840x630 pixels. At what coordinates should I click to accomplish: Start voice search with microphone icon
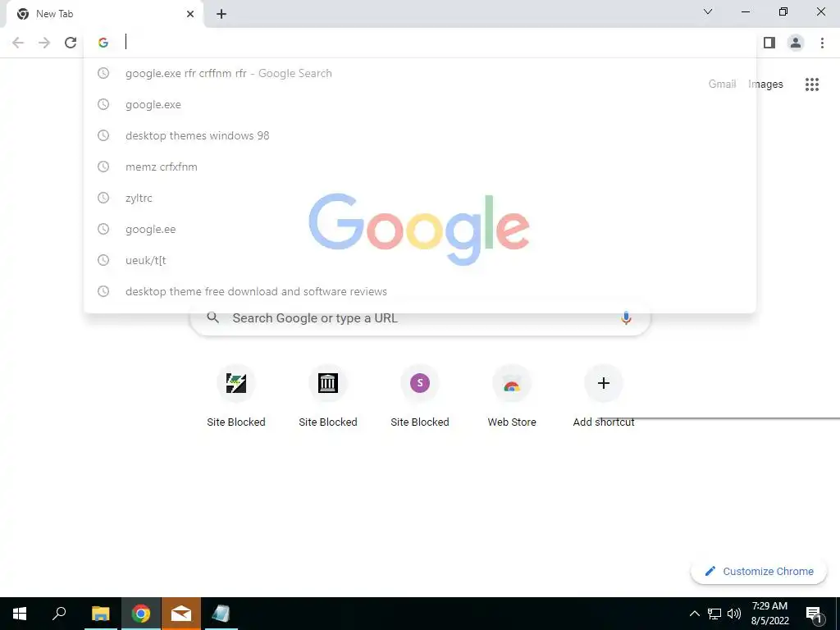click(x=626, y=318)
